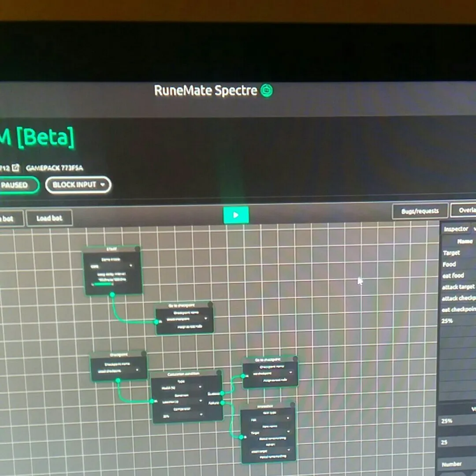The image size is (476, 476).
Task: Close the Calculation condition node
Action: (x=219, y=372)
